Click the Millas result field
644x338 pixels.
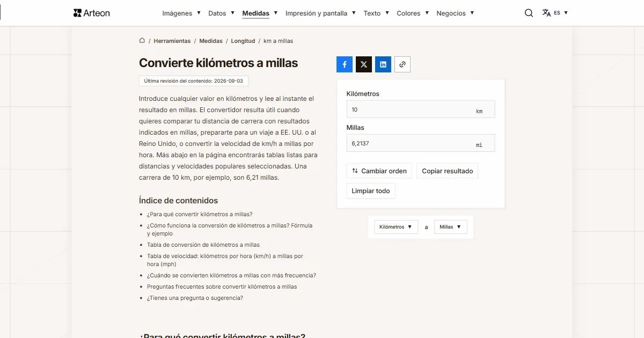click(421, 143)
